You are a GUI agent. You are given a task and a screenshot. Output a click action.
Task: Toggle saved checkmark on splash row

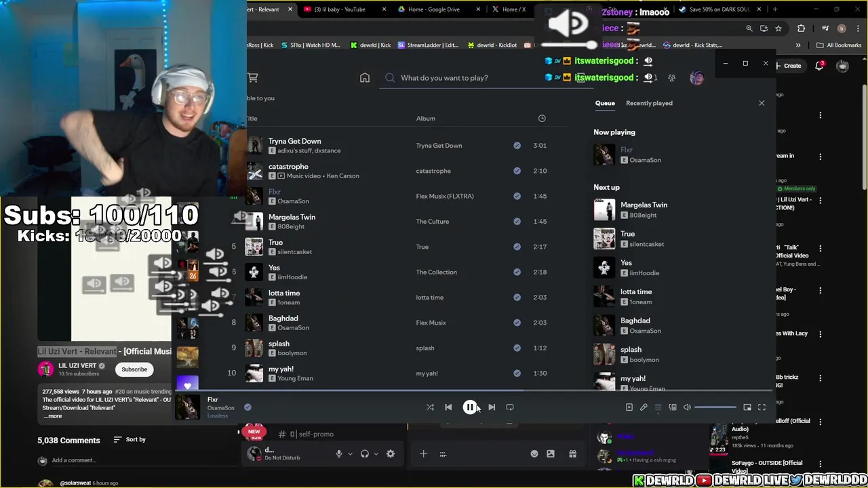pyautogui.click(x=517, y=348)
